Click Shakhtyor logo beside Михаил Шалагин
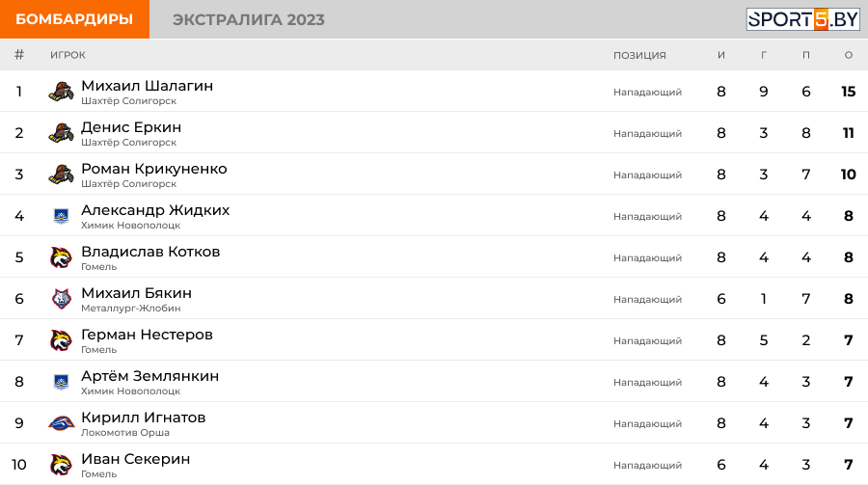This screenshot has width=868, height=485. (62, 92)
